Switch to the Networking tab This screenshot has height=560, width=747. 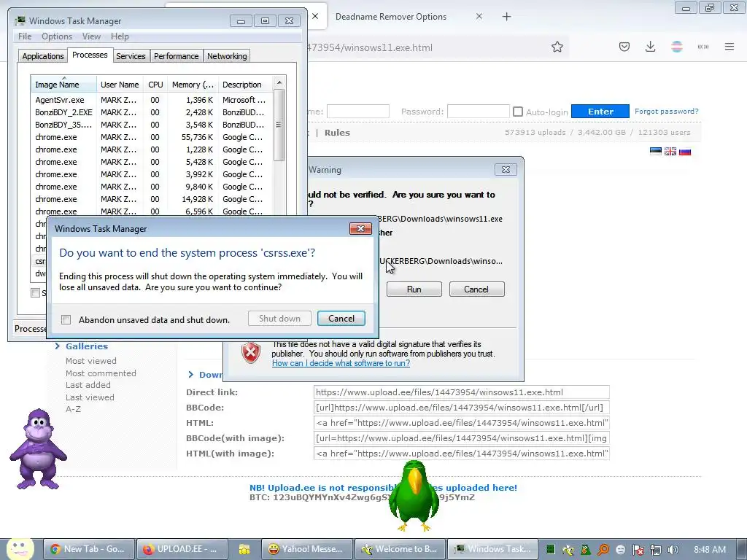coord(227,55)
